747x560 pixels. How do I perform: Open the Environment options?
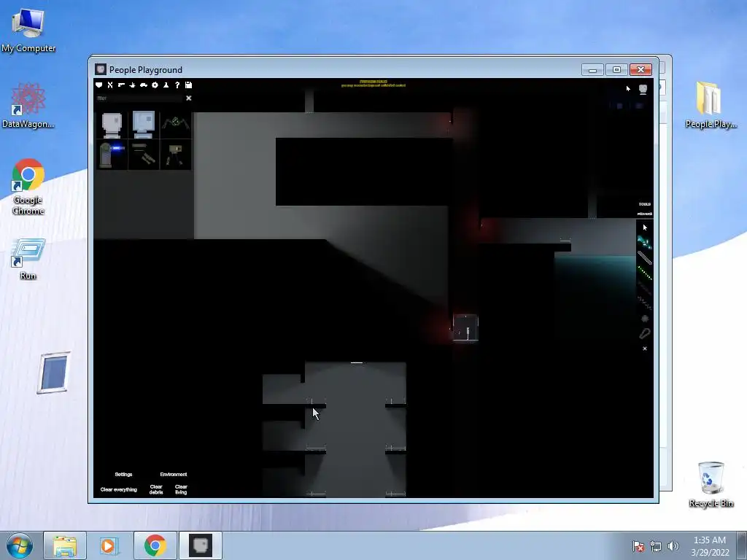point(174,474)
